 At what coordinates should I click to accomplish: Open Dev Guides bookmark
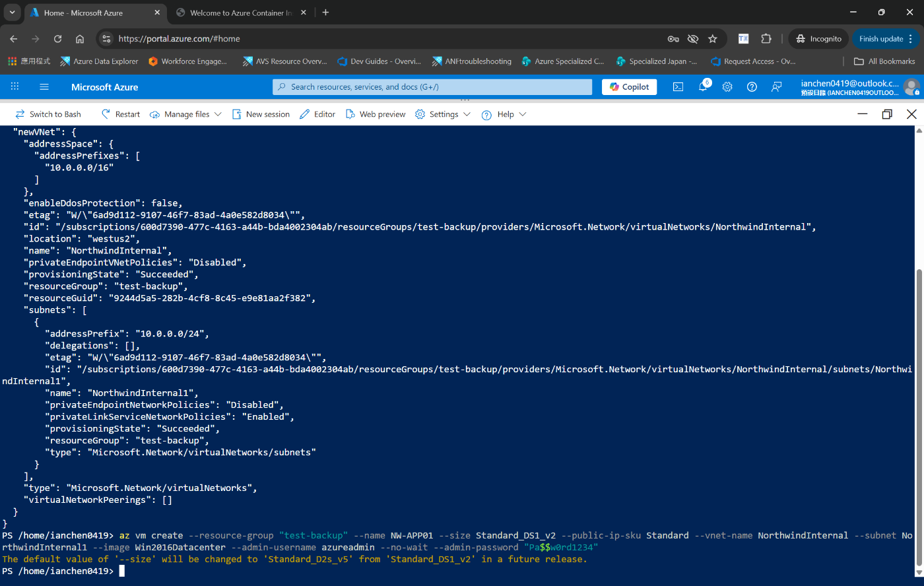(379, 61)
